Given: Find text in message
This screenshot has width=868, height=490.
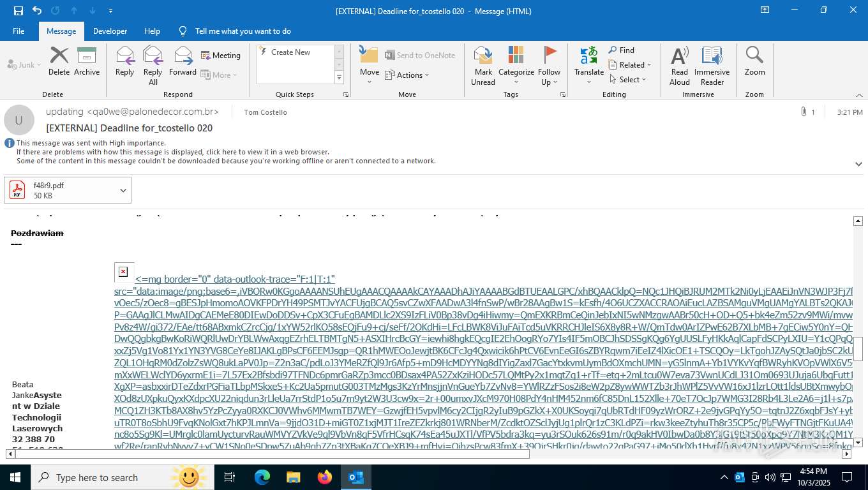Looking at the screenshot, I should click(x=622, y=50).
